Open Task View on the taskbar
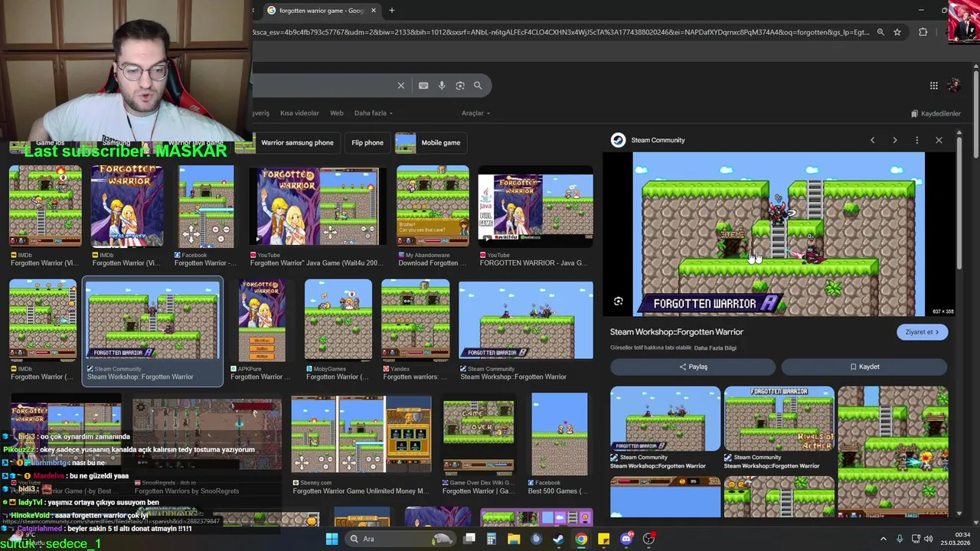The image size is (980, 551). [x=469, y=539]
